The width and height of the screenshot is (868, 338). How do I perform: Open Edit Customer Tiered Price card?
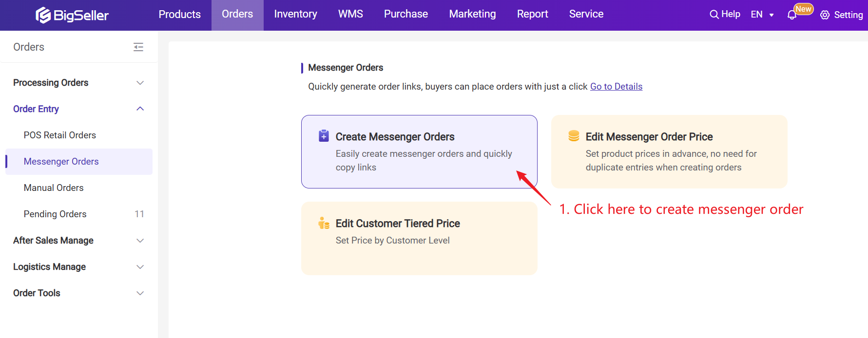[x=419, y=238]
